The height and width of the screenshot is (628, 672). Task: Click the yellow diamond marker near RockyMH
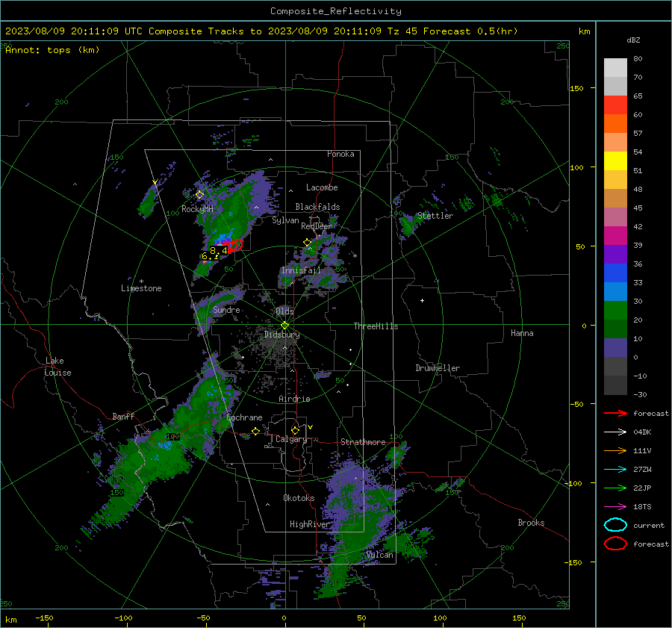point(199,195)
